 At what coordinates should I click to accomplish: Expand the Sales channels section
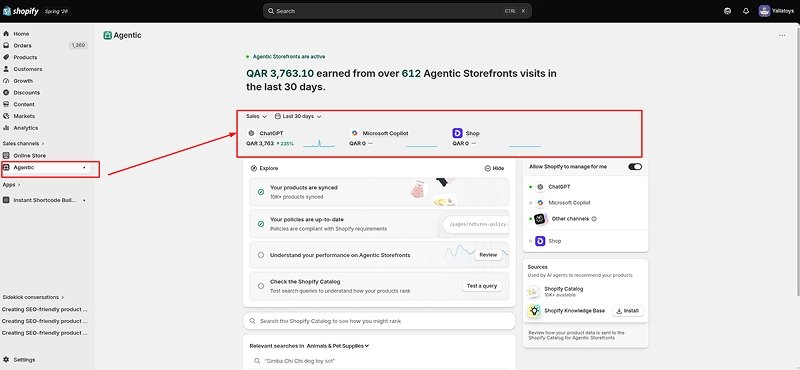point(23,143)
